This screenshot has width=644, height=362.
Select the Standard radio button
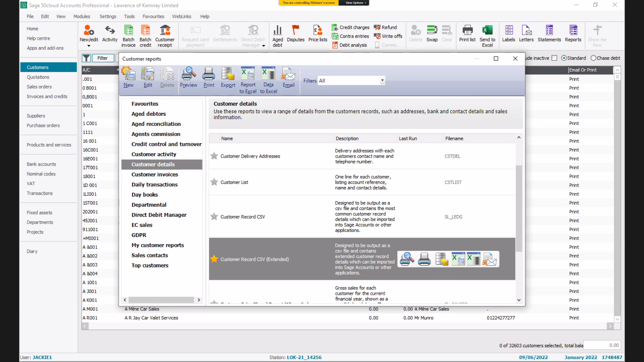(x=564, y=58)
